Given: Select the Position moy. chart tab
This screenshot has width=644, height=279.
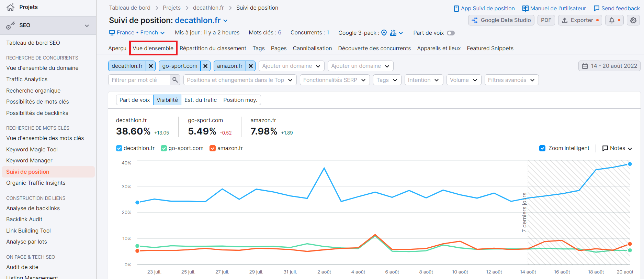Looking at the screenshot, I should click(x=240, y=100).
